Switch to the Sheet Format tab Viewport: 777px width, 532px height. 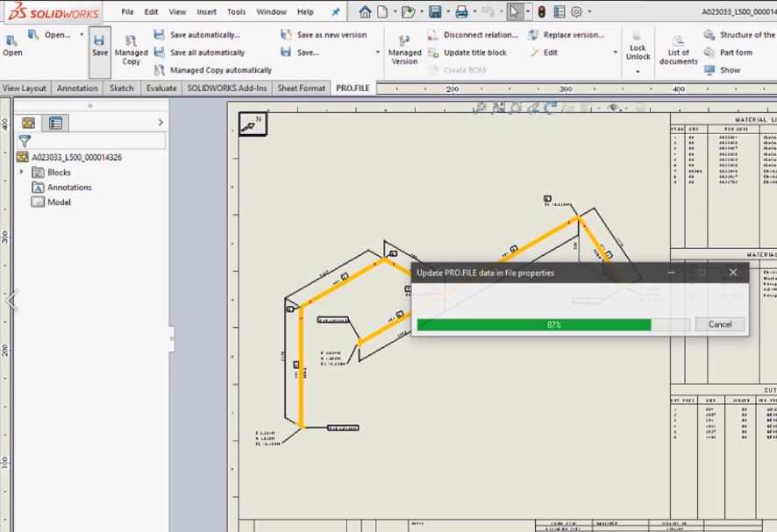pyautogui.click(x=302, y=89)
